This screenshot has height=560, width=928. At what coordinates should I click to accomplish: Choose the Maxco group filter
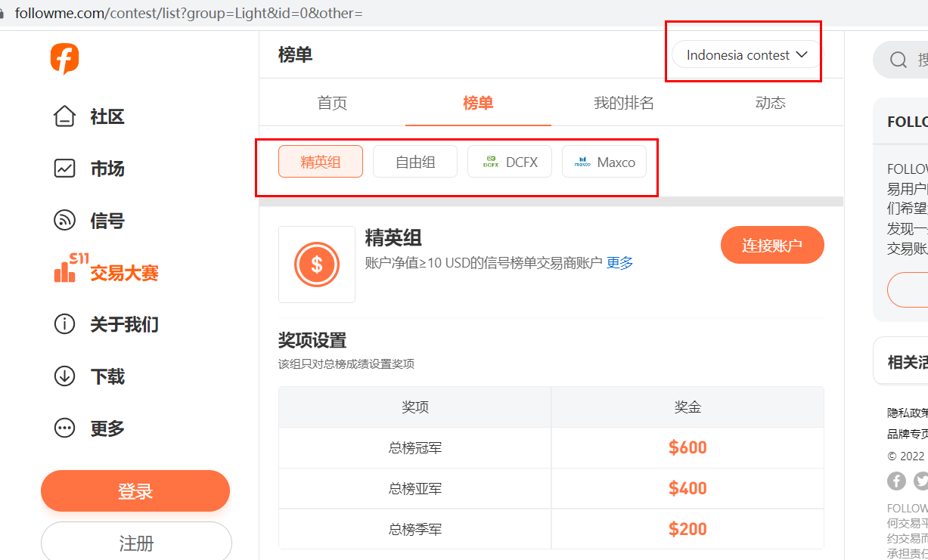click(x=604, y=162)
